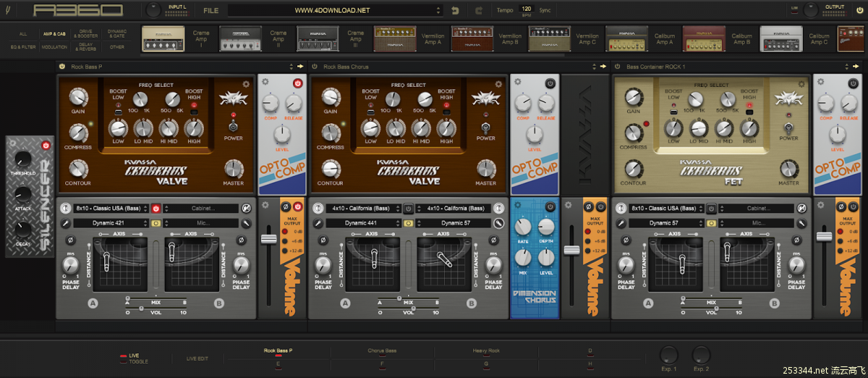Select the AMP & CAB category tab

(54, 33)
